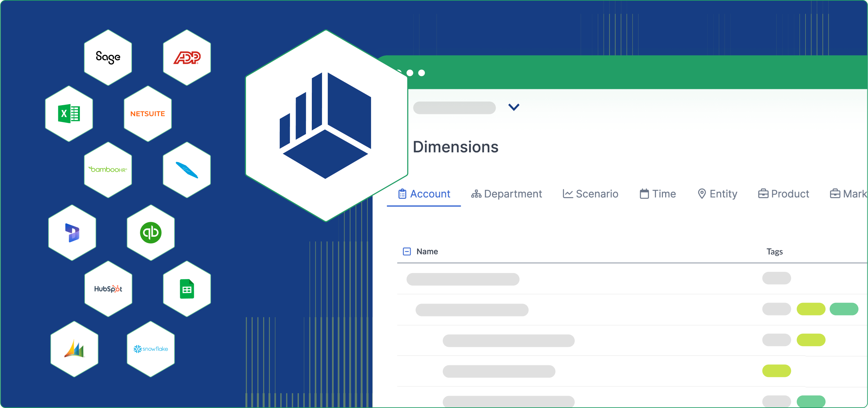Click the HubSpot logo hexagon
868x408 pixels.
(x=108, y=289)
